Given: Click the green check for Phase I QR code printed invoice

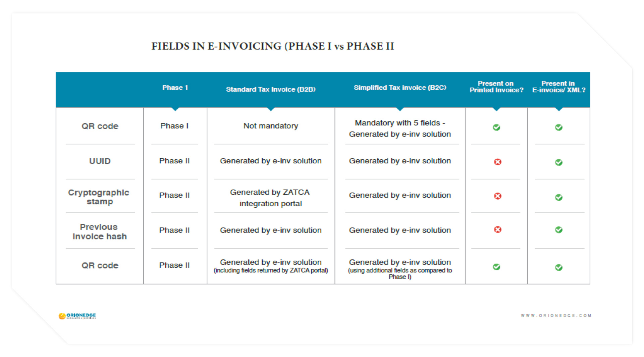Looking at the screenshot, I should pos(496,127).
